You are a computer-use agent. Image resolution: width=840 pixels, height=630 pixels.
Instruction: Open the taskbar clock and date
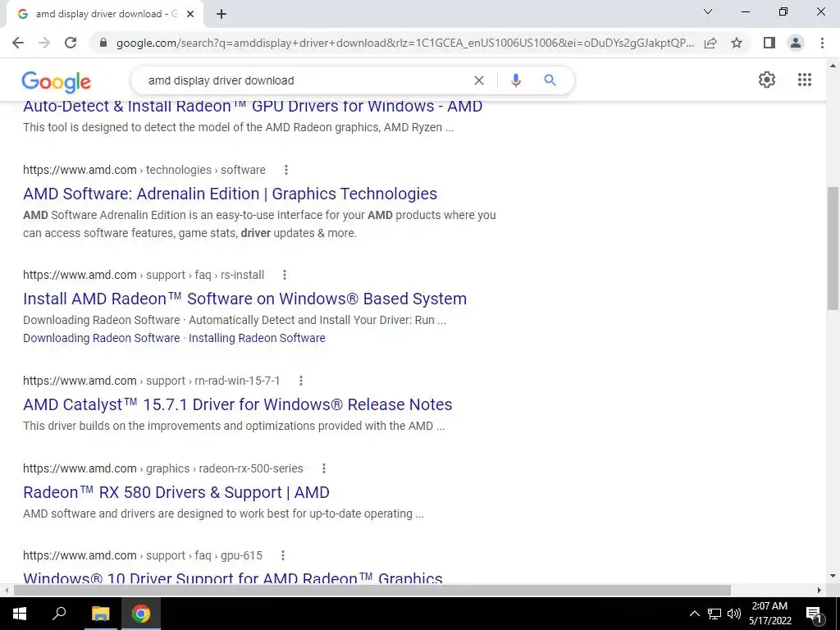(x=769, y=614)
